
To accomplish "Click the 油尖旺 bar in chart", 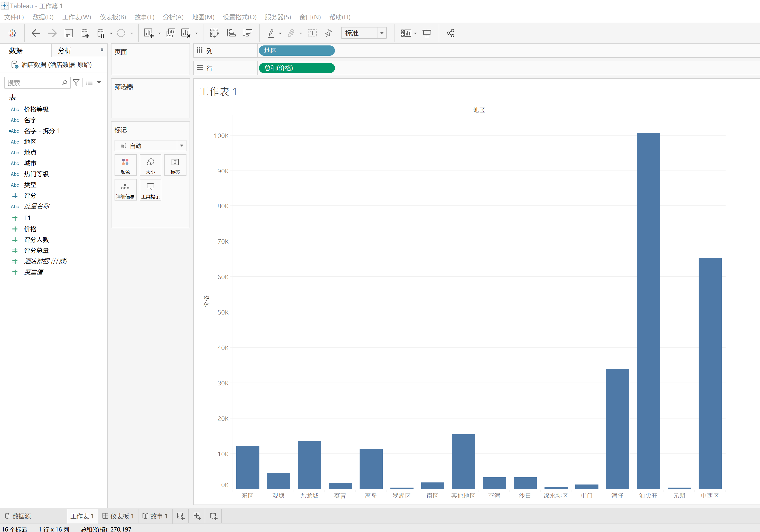I will (648, 311).
